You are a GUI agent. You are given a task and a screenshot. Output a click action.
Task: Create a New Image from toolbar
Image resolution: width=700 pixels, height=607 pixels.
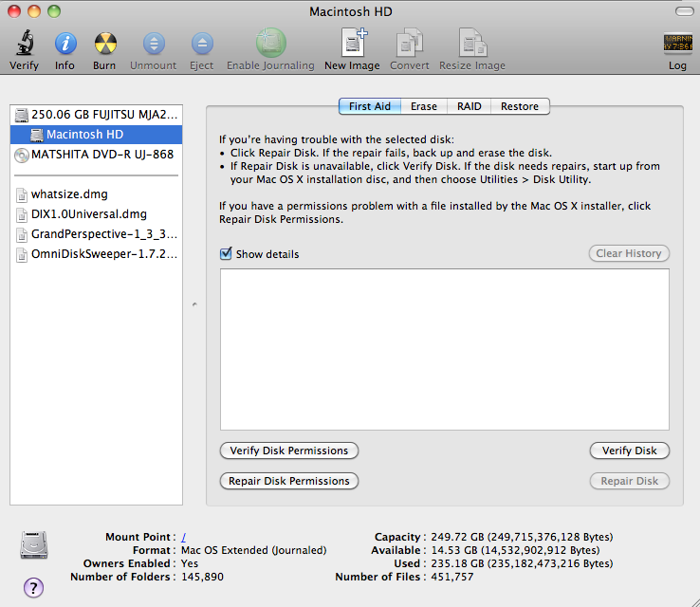click(353, 43)
